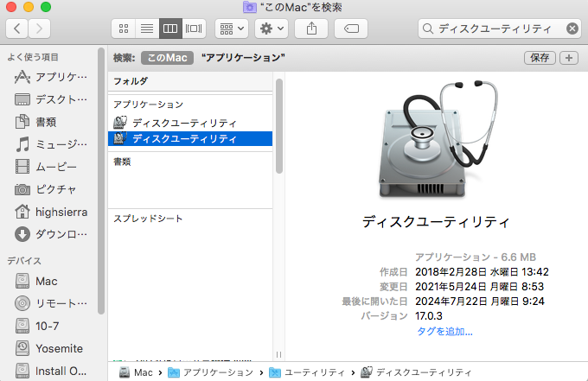Click ユーティリティ in the path bar

point(307,372)
